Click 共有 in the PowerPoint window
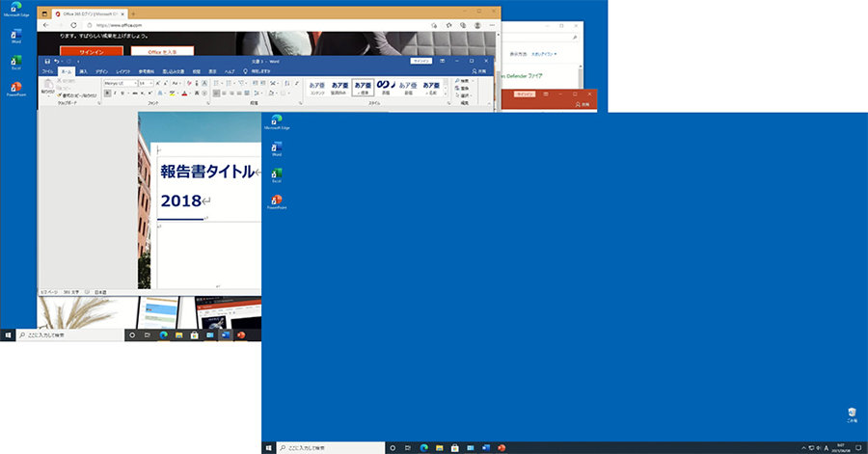Viewport: 868px width, 454px height. tap(582, 104)
